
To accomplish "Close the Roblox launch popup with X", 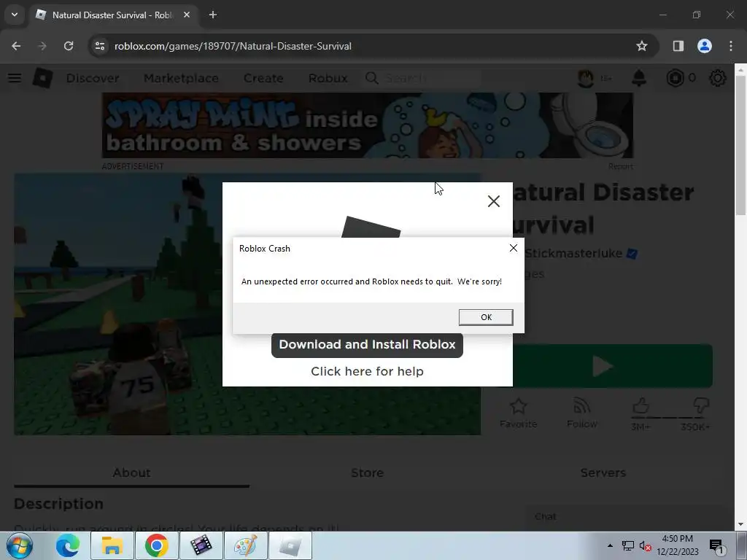I will [x=494, y=201].
